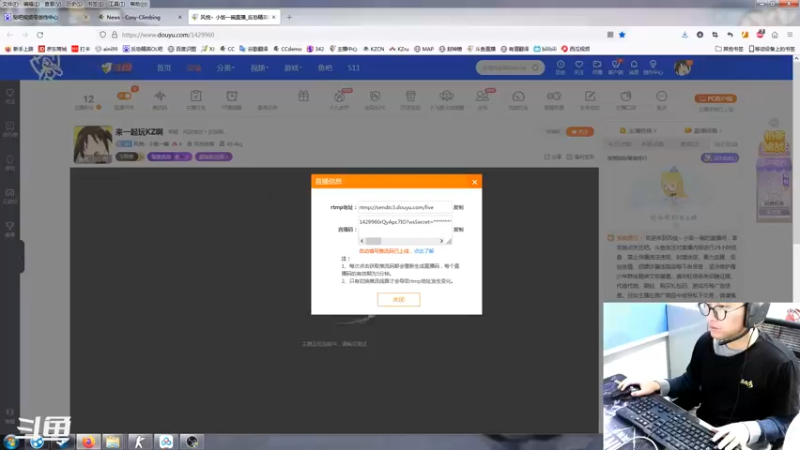Open the blue learn-more link in dialog
The image size is (800, 450).
point(423,251)
